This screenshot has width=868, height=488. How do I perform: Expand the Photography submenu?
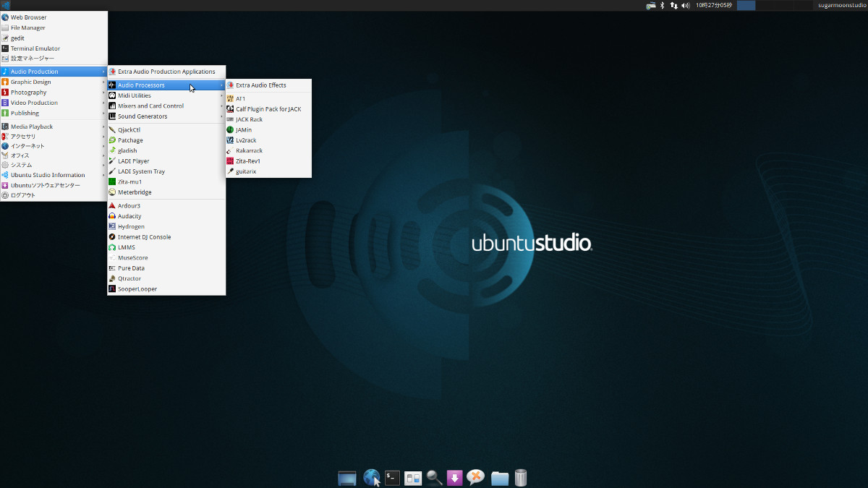click(x=54, y=93)
